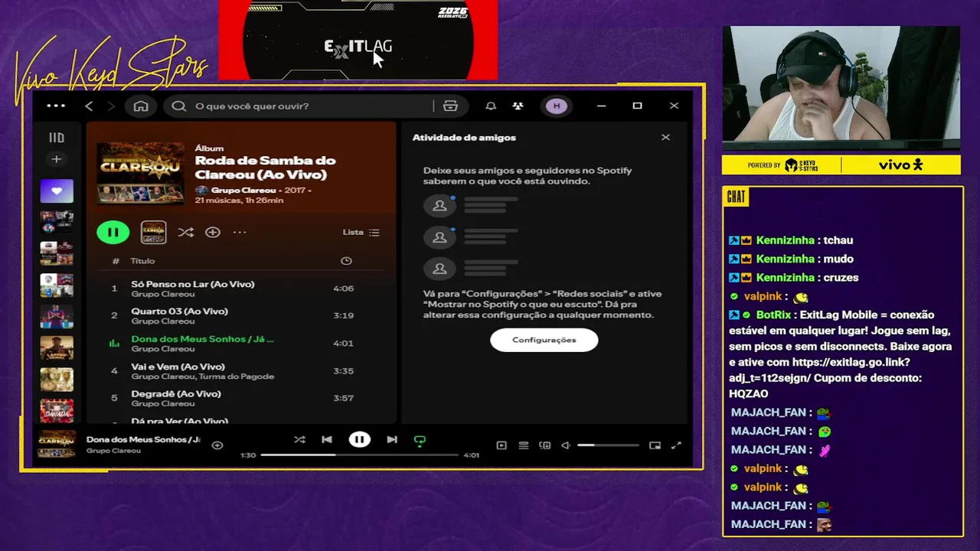Open the Browse icon beside search
This screenshot has width=980, height=551.
tap(450, 106)
